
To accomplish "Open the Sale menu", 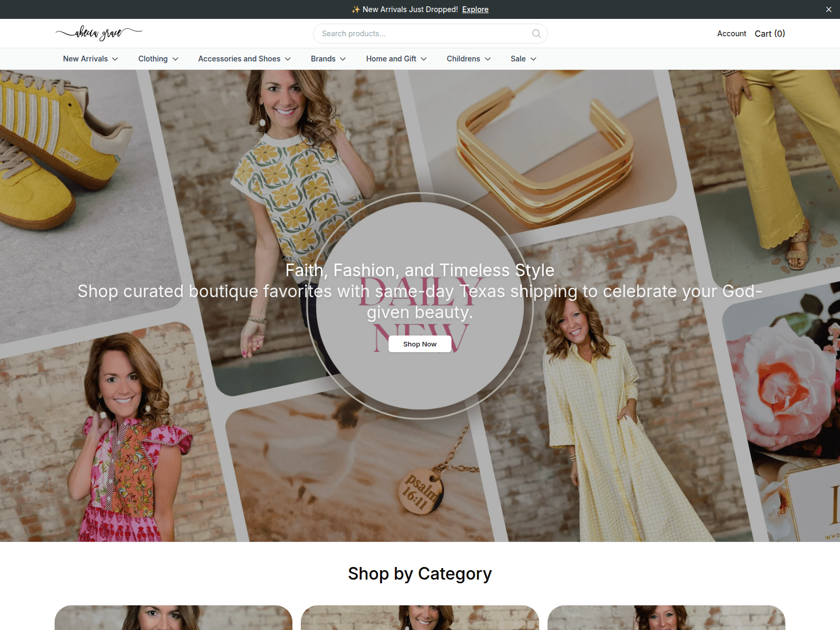I will [x=518, y=59].
